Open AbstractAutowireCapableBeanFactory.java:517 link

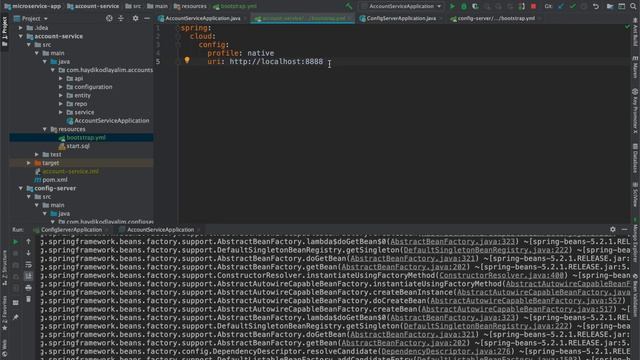[517, 309]
